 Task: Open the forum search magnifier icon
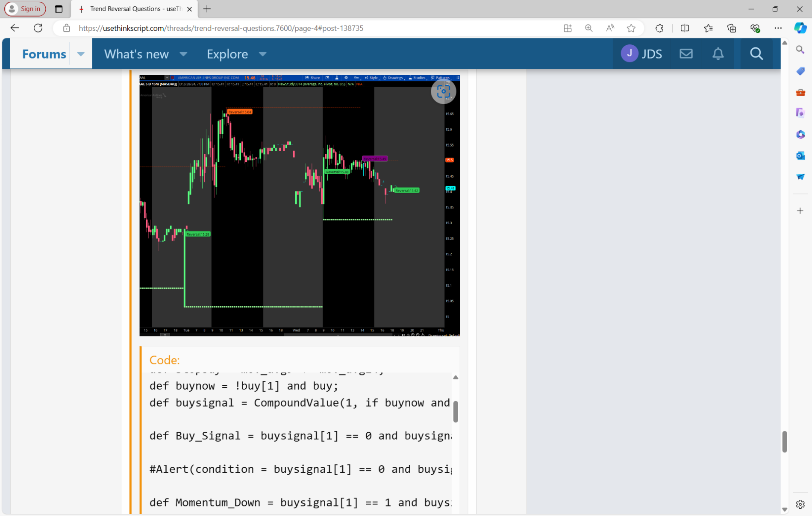(756, 54)
